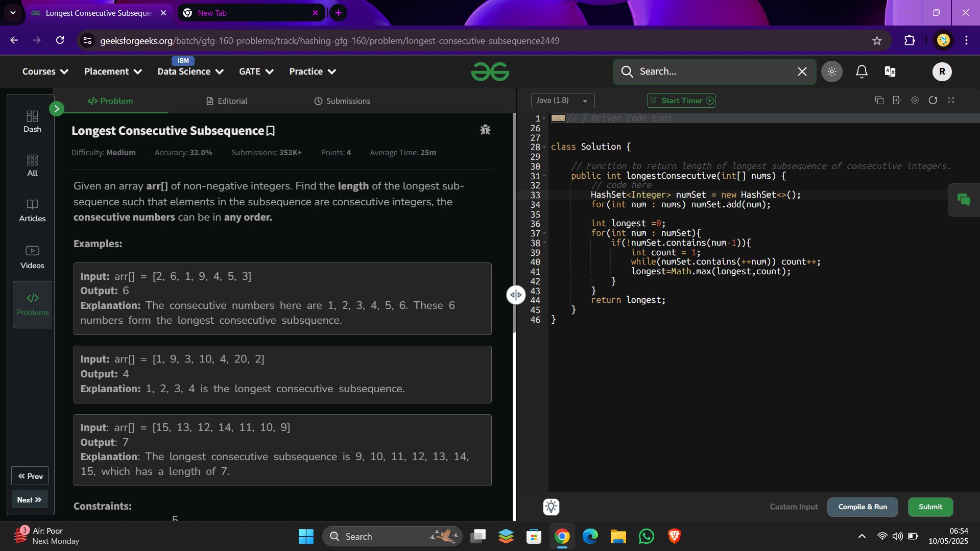980x551 pixels.
Task: Open the Practice dropdown menu
Action: pos(313,71)
